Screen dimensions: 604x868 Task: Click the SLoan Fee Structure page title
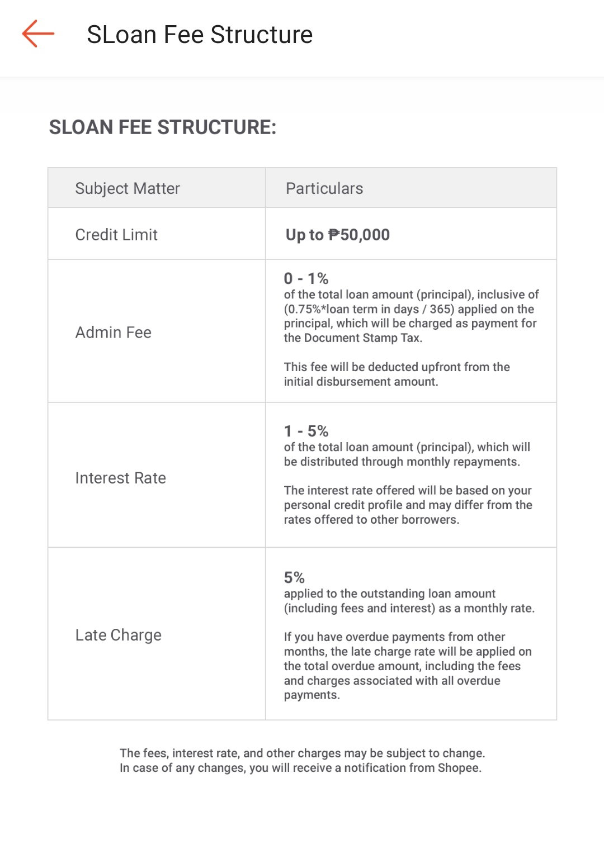pyautogui.click(x=200, y=35)
